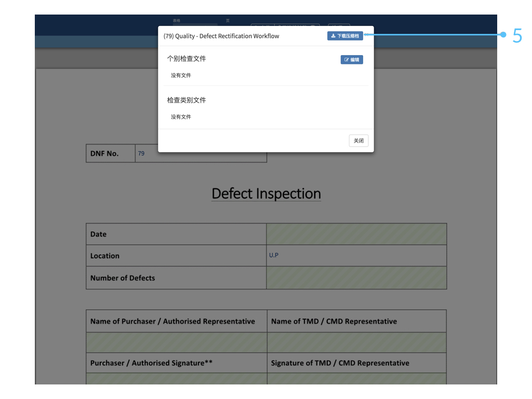Click the DNF No. label

104,153
